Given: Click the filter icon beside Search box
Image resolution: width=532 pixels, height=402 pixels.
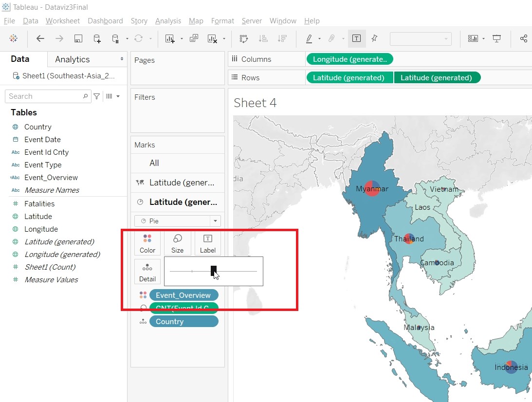Looking at the screenshot, I should [97, 96].
